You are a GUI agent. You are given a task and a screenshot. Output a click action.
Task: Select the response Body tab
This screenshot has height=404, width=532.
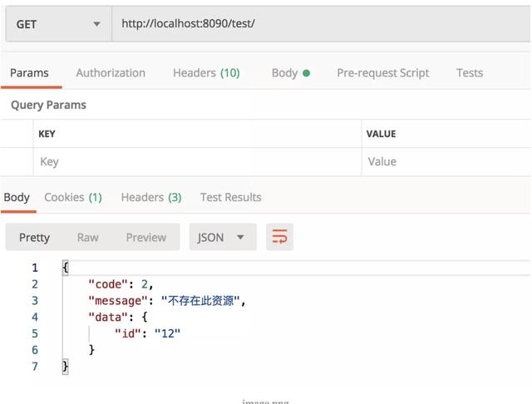tap(17, 197)
